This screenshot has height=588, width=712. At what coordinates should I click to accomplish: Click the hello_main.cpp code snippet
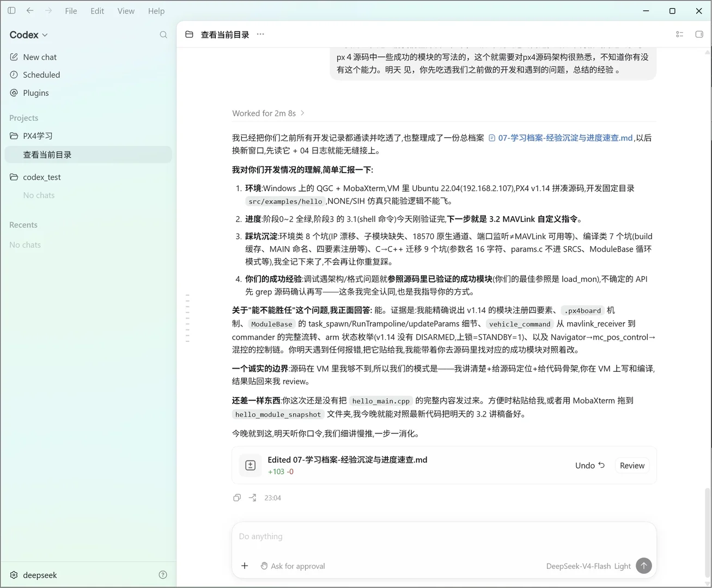coord(381,401)
